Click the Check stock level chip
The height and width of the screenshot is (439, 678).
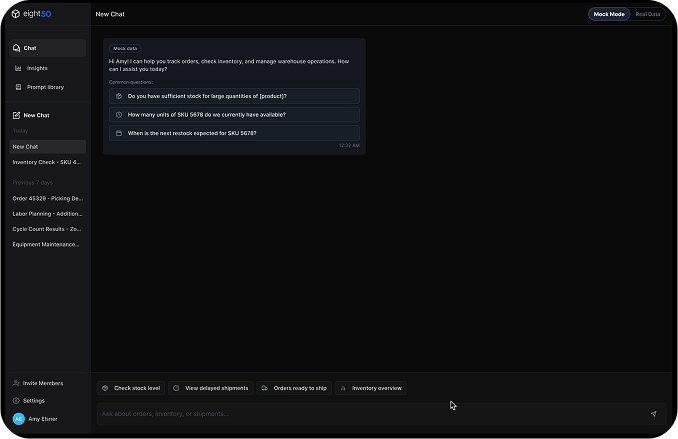(131, 388)
